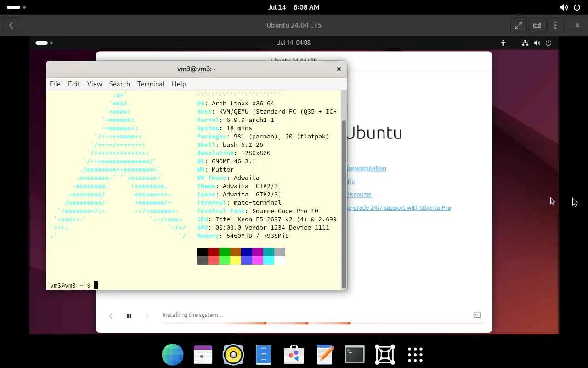Open the Text Editor pencil icon
This screenshot has height=368, width=588.
324,355
